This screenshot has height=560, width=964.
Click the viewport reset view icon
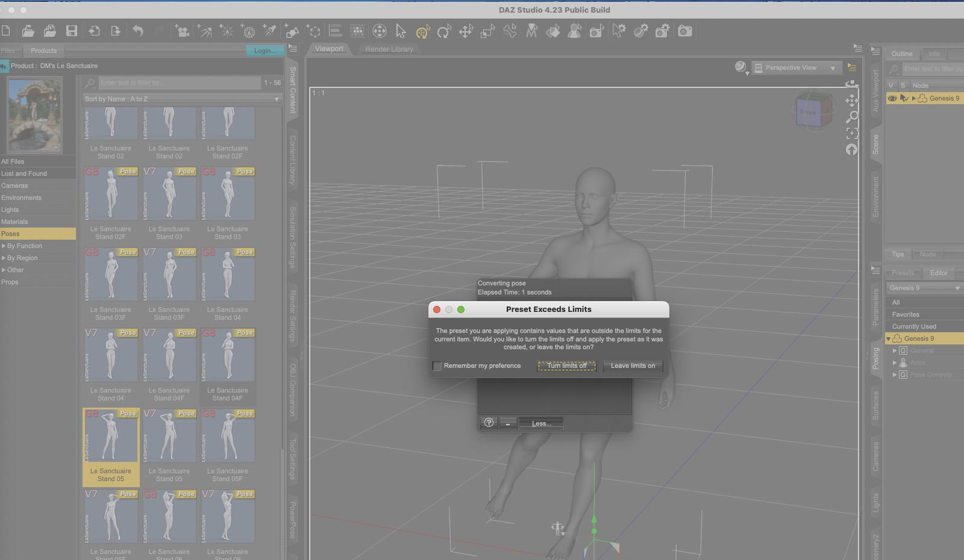click(852, 149)
